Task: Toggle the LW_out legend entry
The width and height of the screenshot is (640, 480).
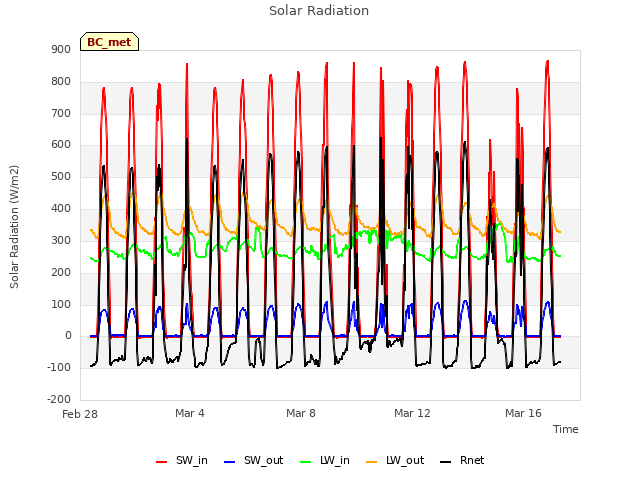Action: pos(395,461)
